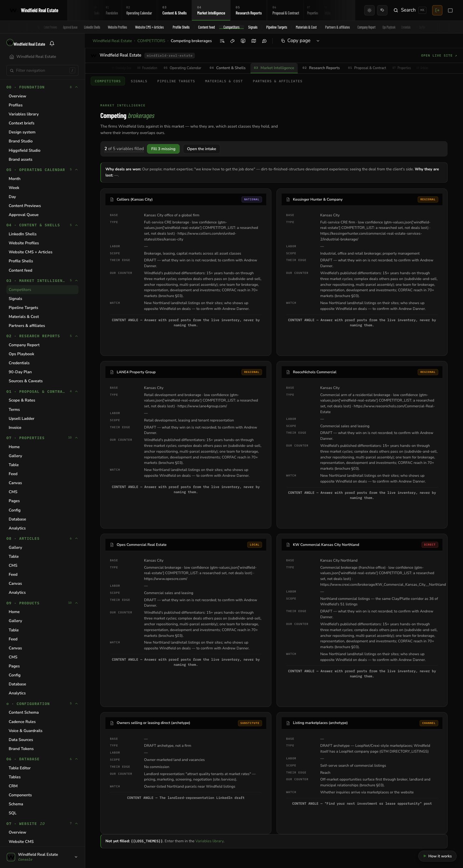Select Voice & Guardrails in the sidebar
Viewport: 463px width, 868px height.
26,730
